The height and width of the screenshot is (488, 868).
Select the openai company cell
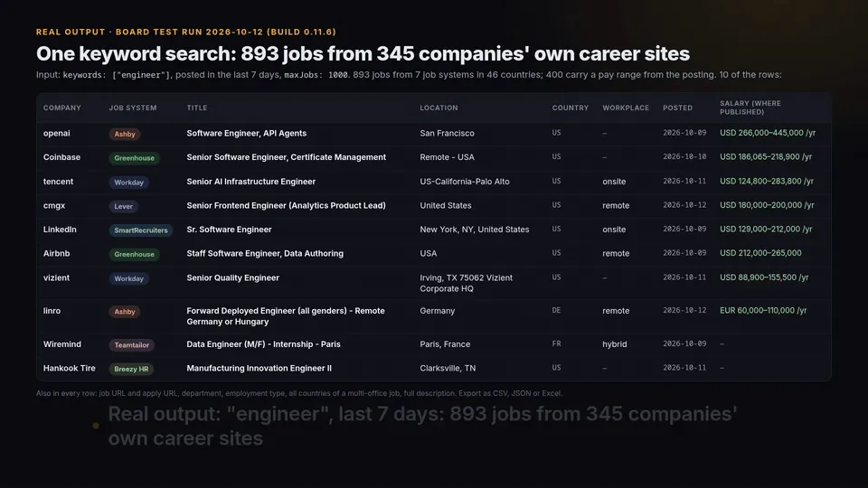click(56, 134)
